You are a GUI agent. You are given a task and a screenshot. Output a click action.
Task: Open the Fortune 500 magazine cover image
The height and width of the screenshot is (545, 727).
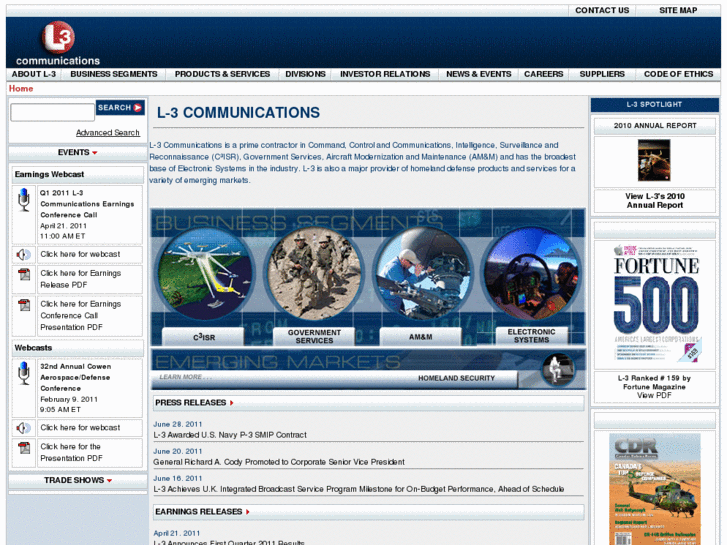(x=656, y=304)
